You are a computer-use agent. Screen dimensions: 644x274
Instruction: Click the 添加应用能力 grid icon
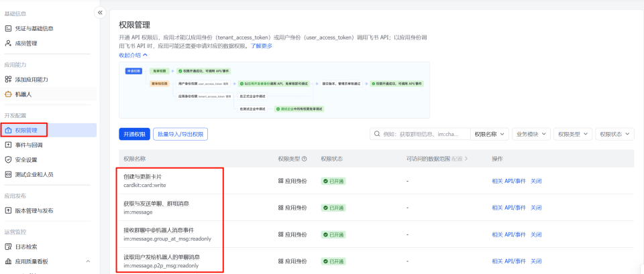[x=8, y=79]
